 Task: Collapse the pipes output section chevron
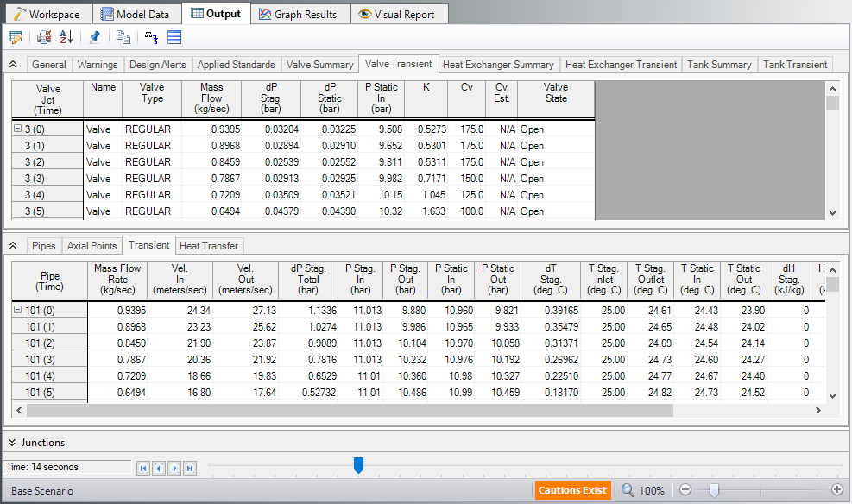(x=13, y=245)
